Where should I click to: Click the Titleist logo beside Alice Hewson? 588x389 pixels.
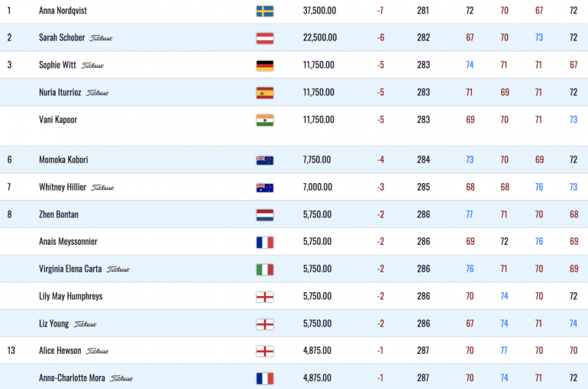[98, 351]
